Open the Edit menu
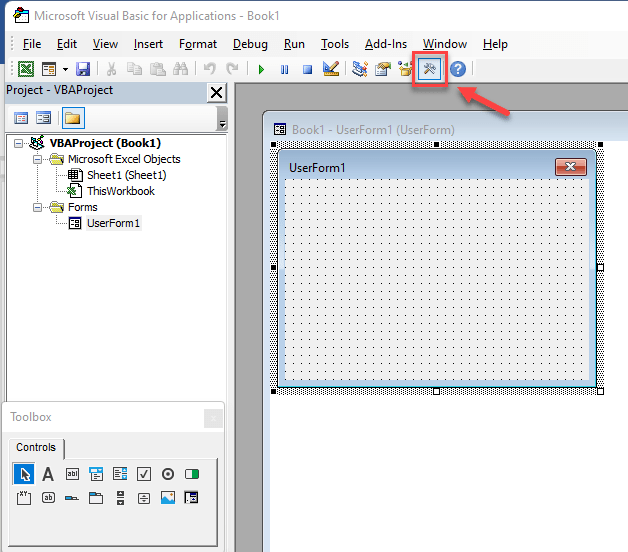 [x=66, y=44]
